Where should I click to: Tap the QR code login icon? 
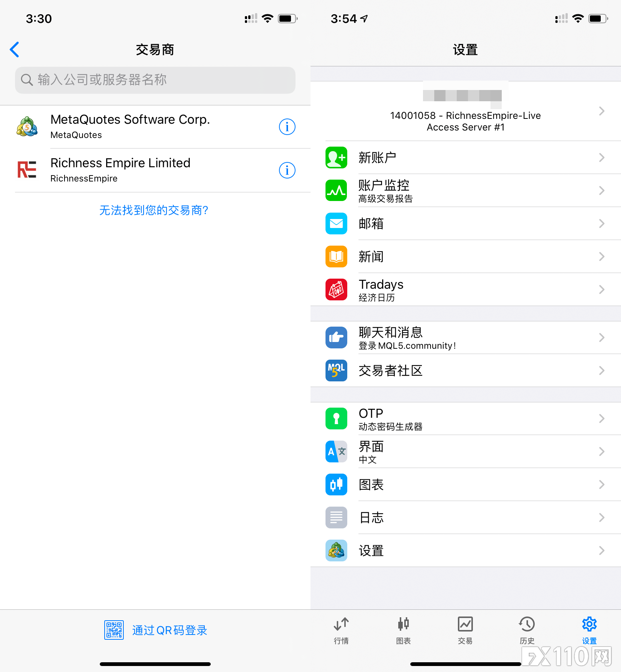(x=114, y=630)
